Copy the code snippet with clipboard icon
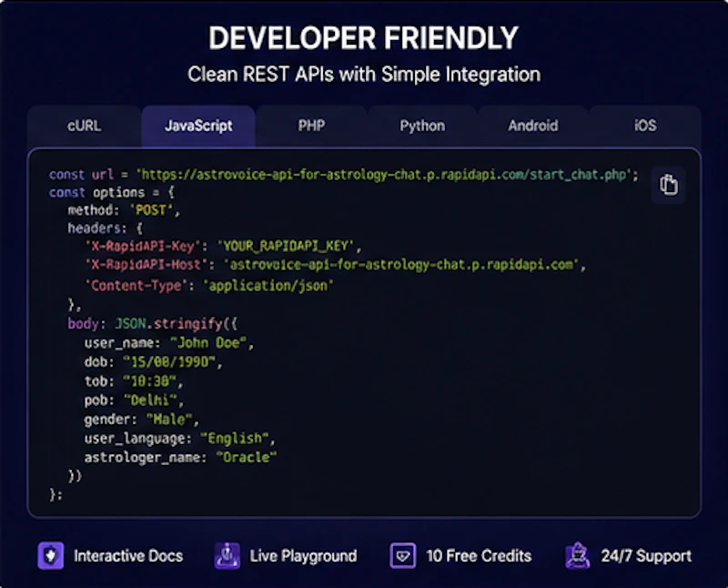 (x=669, y=185)
